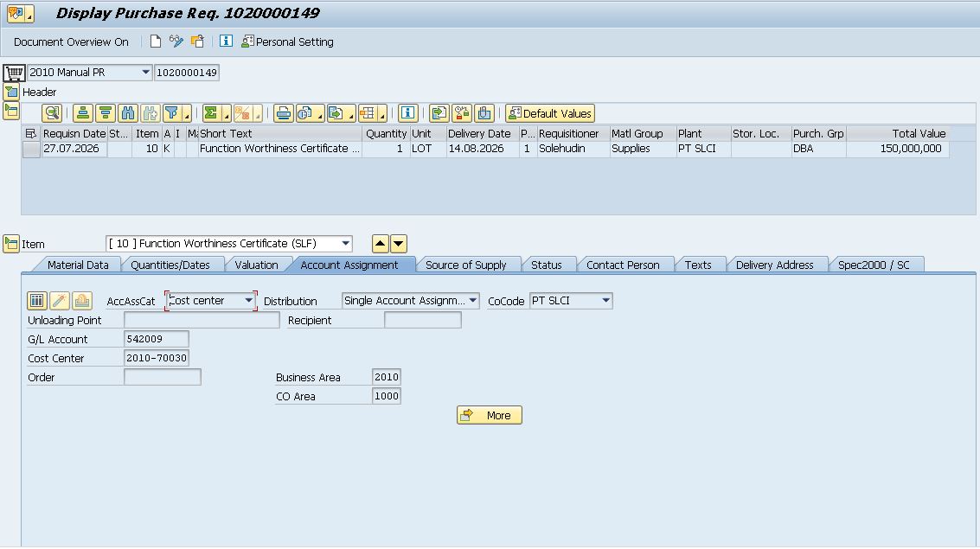Click the More button

[490, 415]
